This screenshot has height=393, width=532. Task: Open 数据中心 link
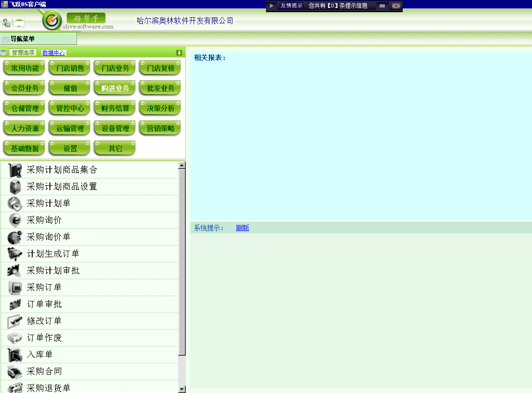pos(54,52)
